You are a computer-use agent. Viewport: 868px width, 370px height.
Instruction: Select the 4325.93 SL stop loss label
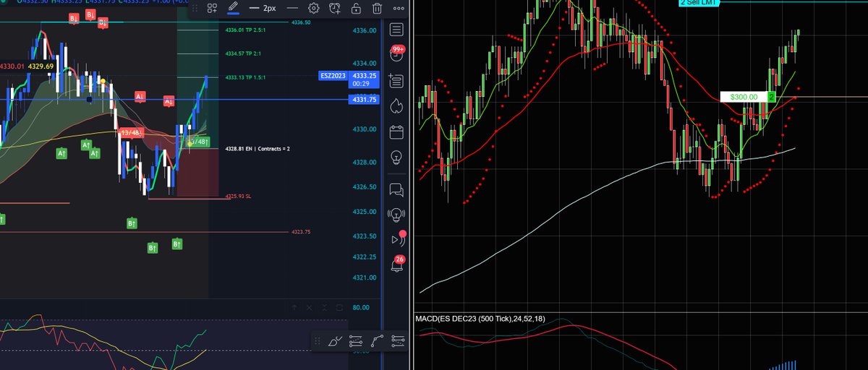coord(238,196)
